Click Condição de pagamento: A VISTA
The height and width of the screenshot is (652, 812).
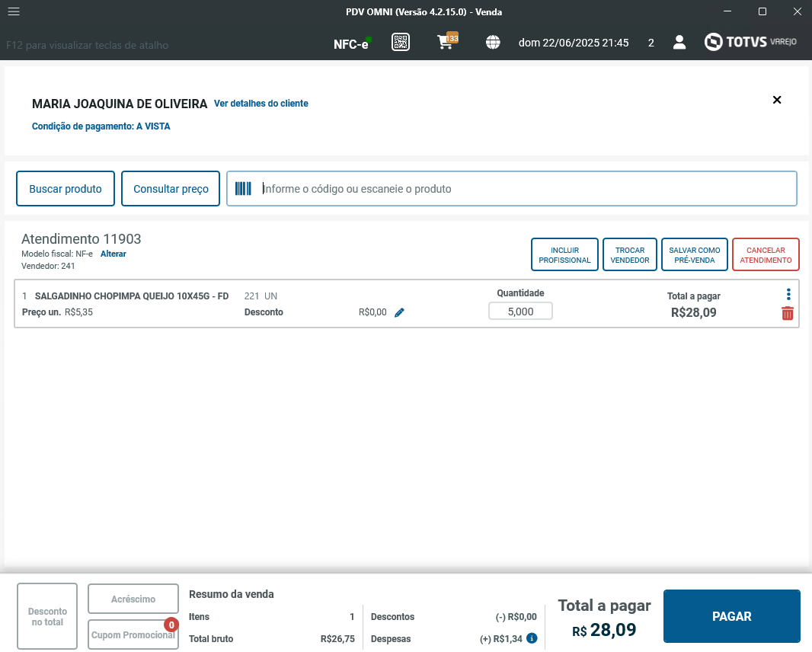[101, 126]
